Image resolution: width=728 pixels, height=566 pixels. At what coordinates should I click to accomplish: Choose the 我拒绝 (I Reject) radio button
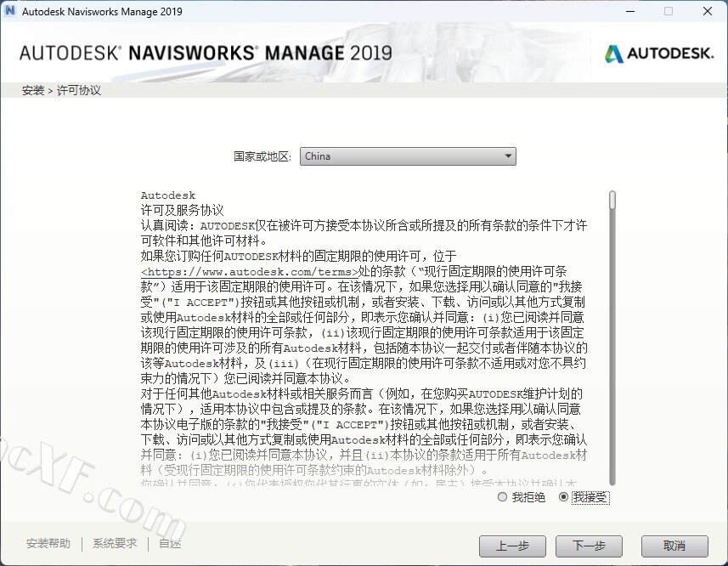coord(503,497)
